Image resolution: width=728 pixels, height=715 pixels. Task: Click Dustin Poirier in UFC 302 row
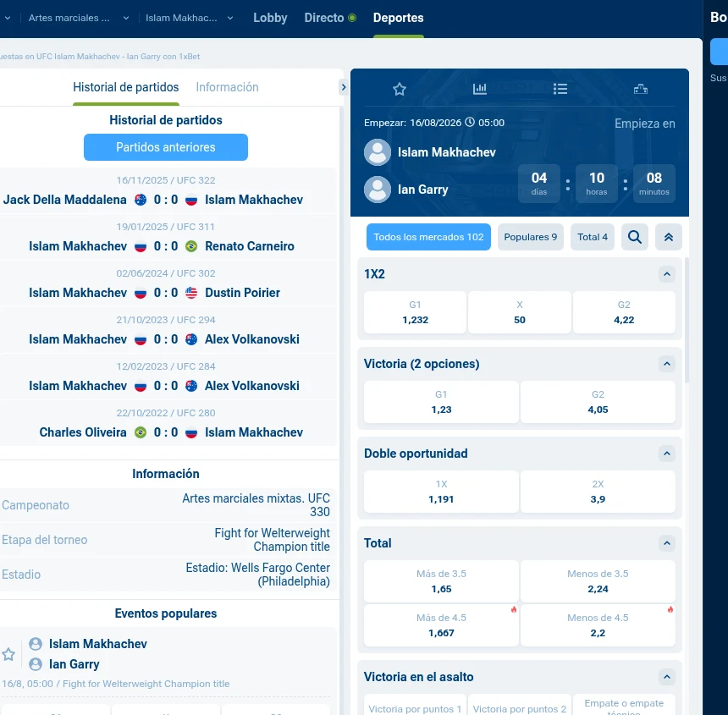(242, 292)
